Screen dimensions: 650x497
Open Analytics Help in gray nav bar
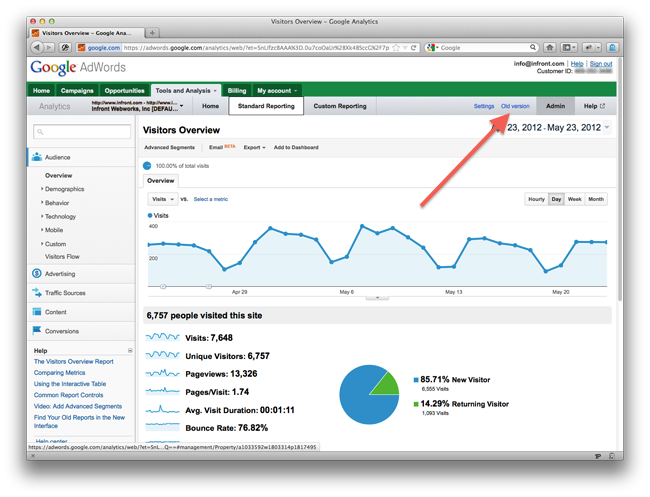[x=594, y=106]
